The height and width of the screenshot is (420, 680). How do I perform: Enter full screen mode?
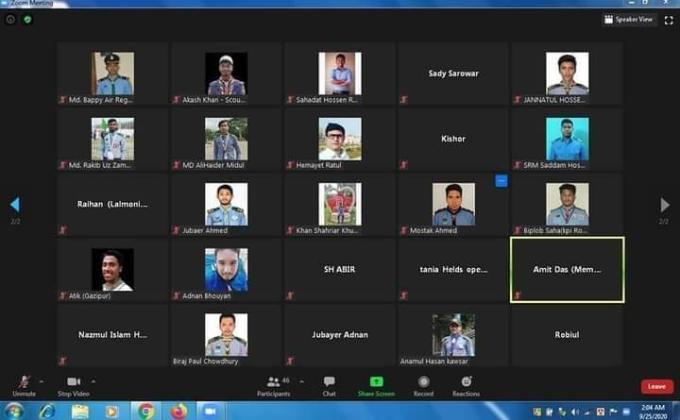click(669, 19)
